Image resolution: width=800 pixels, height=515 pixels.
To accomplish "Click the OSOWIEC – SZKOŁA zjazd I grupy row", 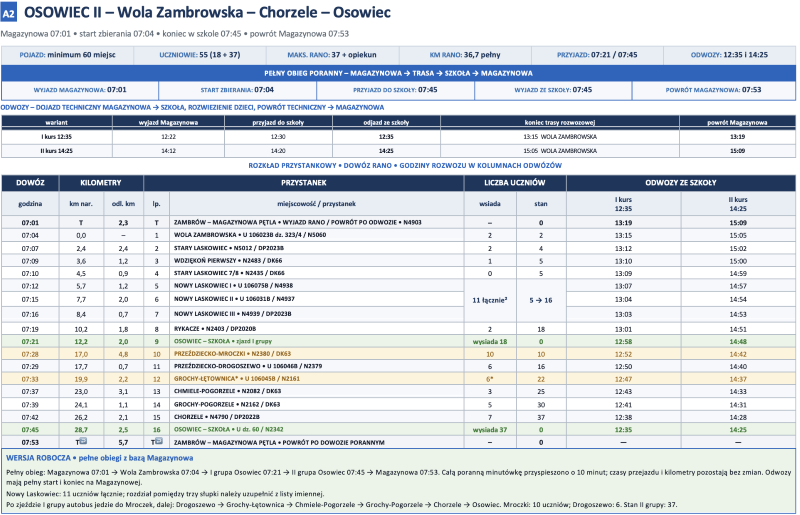I will point(398,341).
